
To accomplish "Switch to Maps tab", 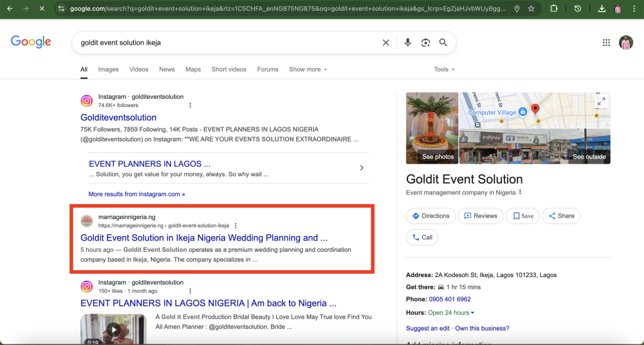I will point(193,69).
